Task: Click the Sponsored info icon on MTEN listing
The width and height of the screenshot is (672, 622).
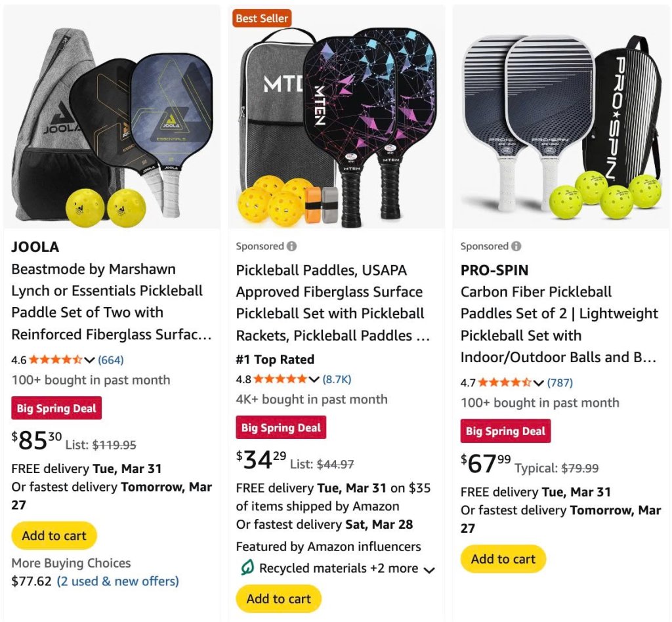Action: click(291, 246)
